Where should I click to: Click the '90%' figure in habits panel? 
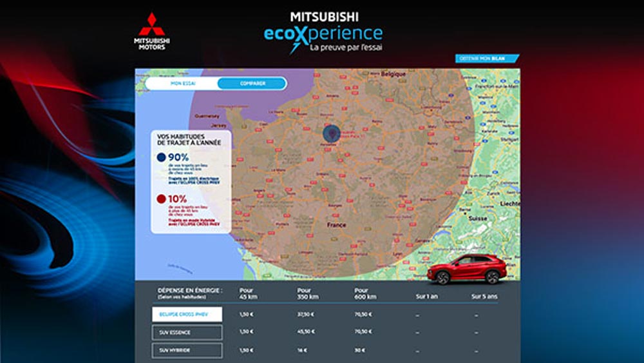point(178,157)
